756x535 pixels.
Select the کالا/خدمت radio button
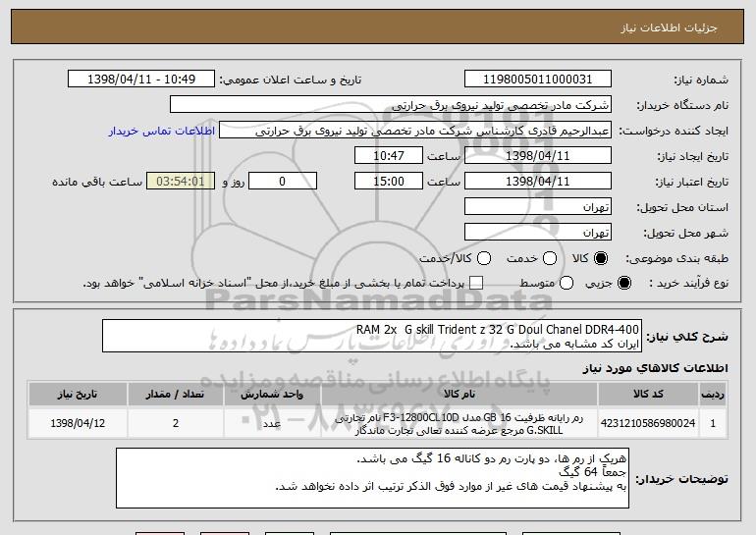point(484,259)
